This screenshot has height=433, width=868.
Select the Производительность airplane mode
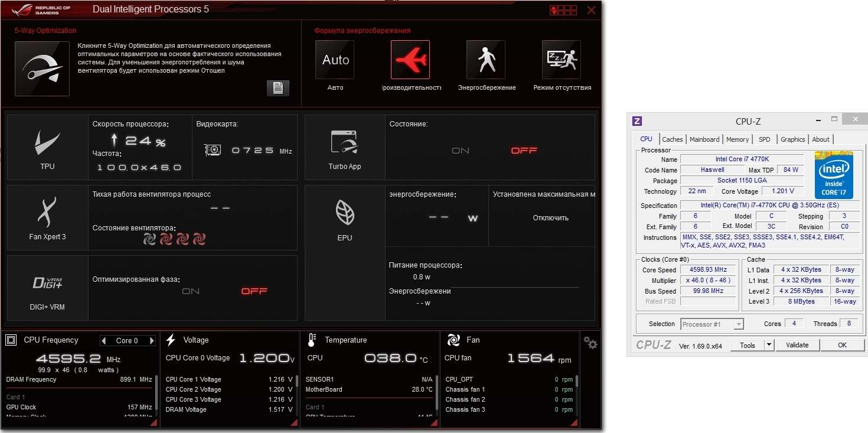coord(410,60)
